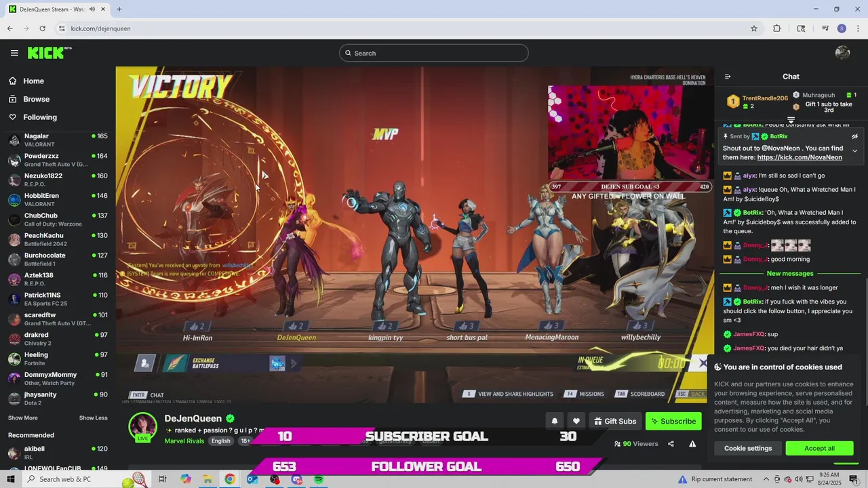Open DeJenQueen's live avatar
The width and height of the screenshot is (868, 488).
click(x=143, y=427)
